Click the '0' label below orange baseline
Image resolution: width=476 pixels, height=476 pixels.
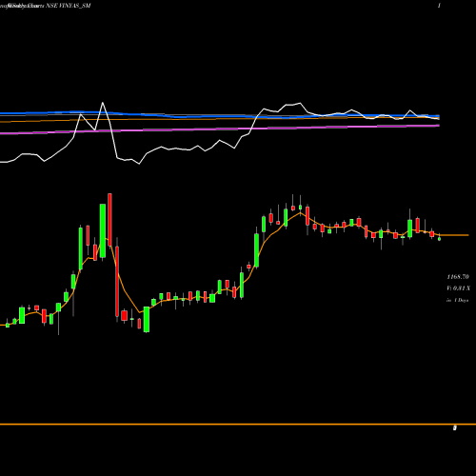(x=455, y=428)
